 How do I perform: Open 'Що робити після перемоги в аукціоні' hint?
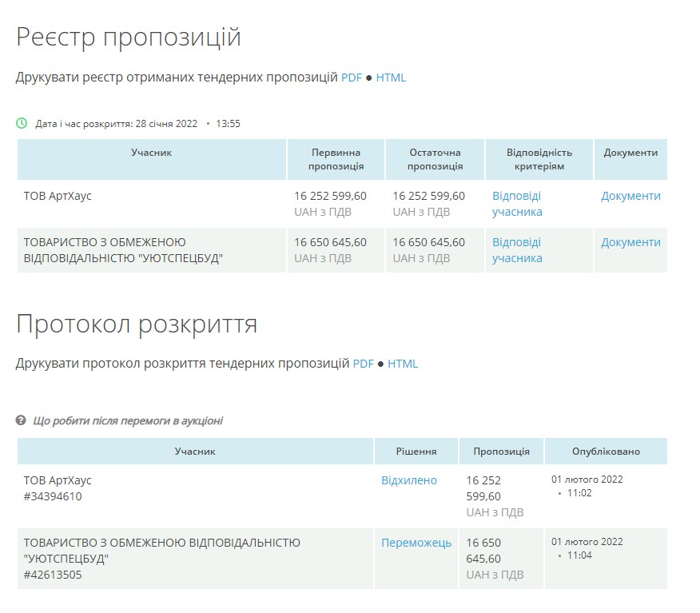point(128,420)
